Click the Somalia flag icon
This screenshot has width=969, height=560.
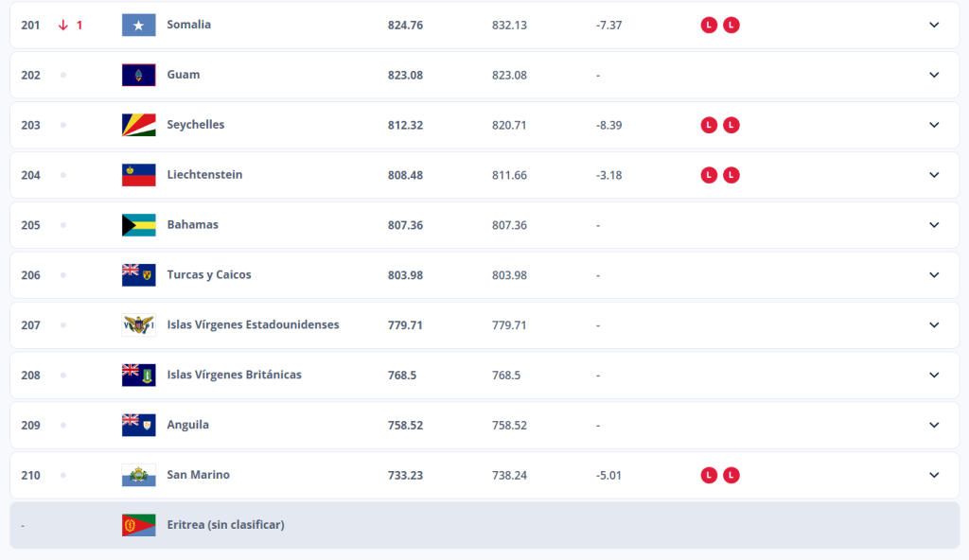pos(138,26)
